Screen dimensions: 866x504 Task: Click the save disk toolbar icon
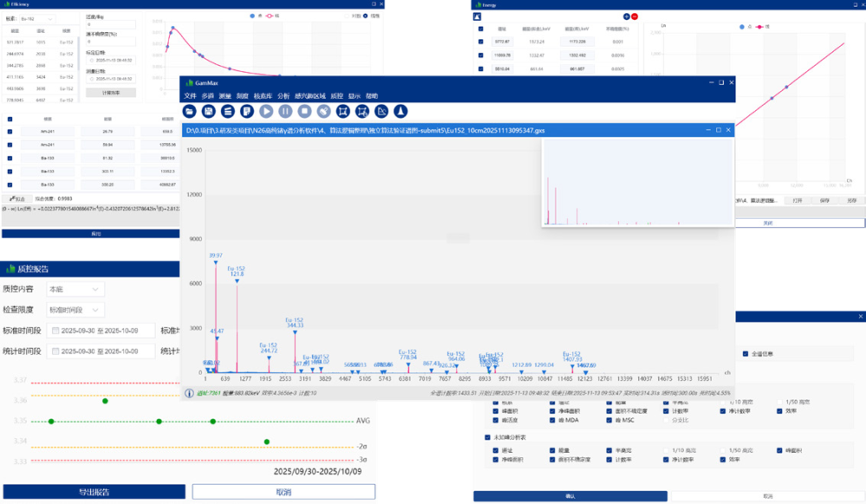pos(208,112)
